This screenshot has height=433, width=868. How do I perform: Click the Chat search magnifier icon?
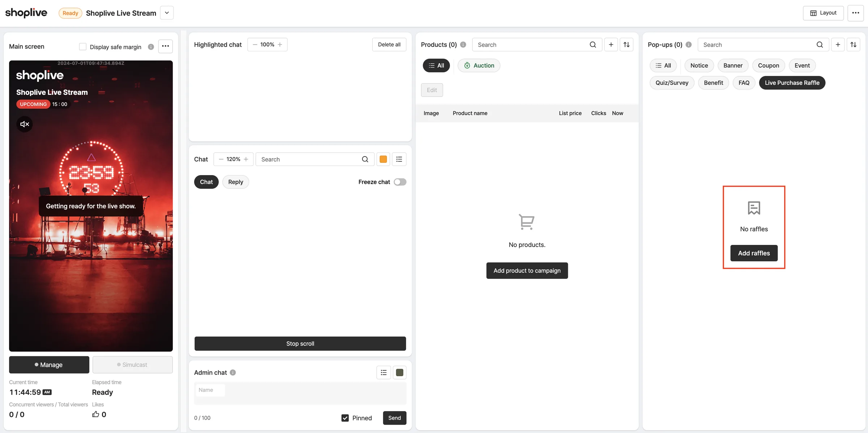[x=365, y=159]
